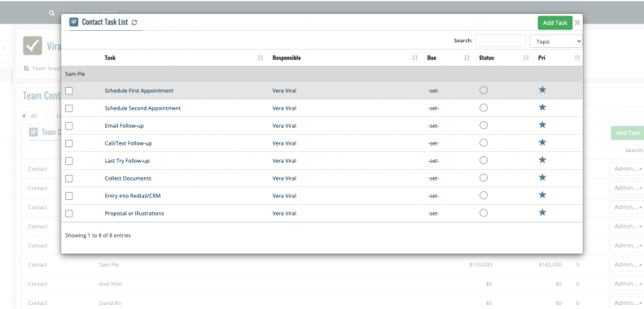This screenshot has width=644, height=309.
Task: Select the All radio button in the background page
Action: click(x=24, y=116)
